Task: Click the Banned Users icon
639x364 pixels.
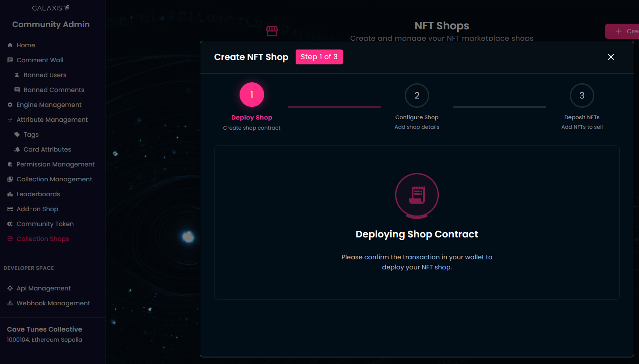Action: pos(17,75)
